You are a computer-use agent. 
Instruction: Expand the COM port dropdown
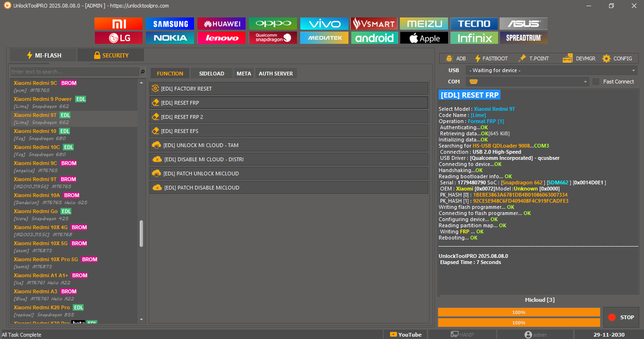pos(526,81)
